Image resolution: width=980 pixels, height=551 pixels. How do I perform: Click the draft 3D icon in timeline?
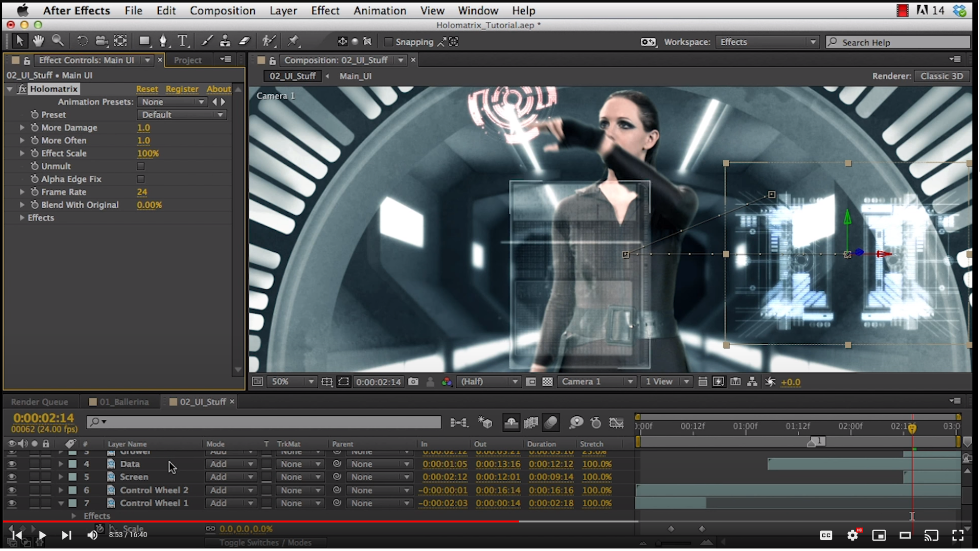click(485, 422)
